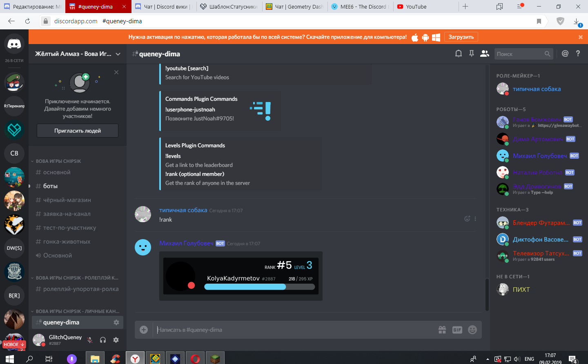Open the GIF picker
The image size is (588, 364).
457,329
